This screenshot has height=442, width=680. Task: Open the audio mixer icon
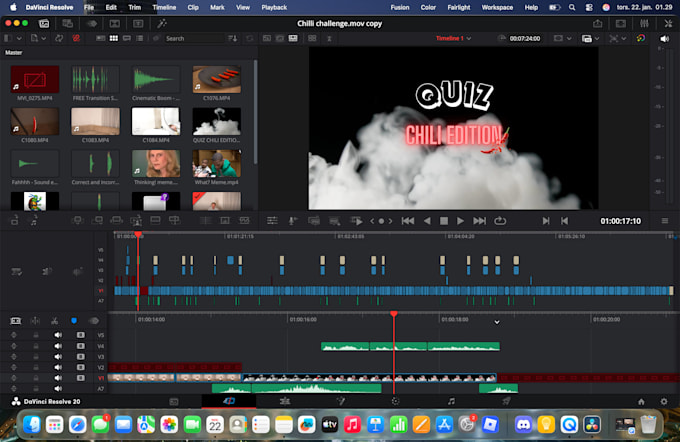pos(644,24)
